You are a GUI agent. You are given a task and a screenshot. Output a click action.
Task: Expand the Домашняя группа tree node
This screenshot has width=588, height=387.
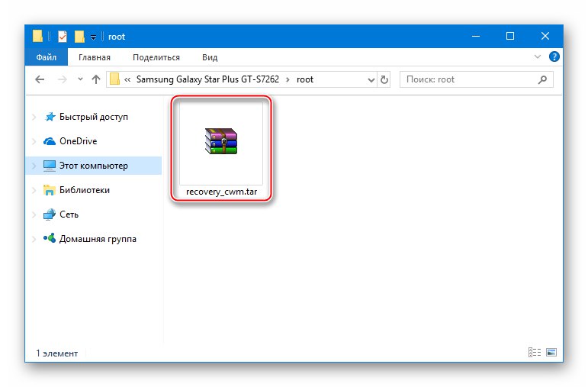click(34, 239)
